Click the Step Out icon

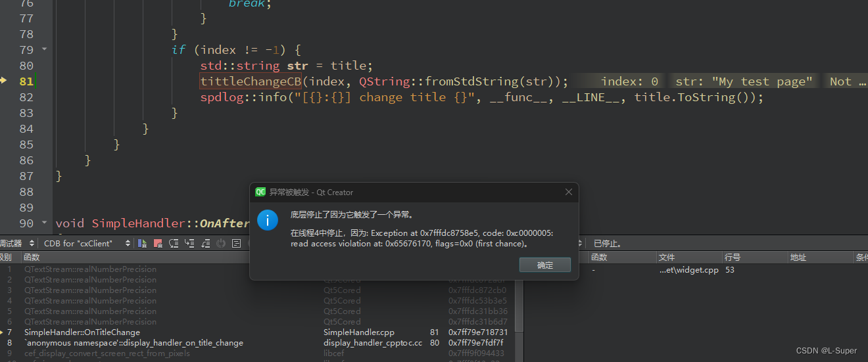coord(205,243)
